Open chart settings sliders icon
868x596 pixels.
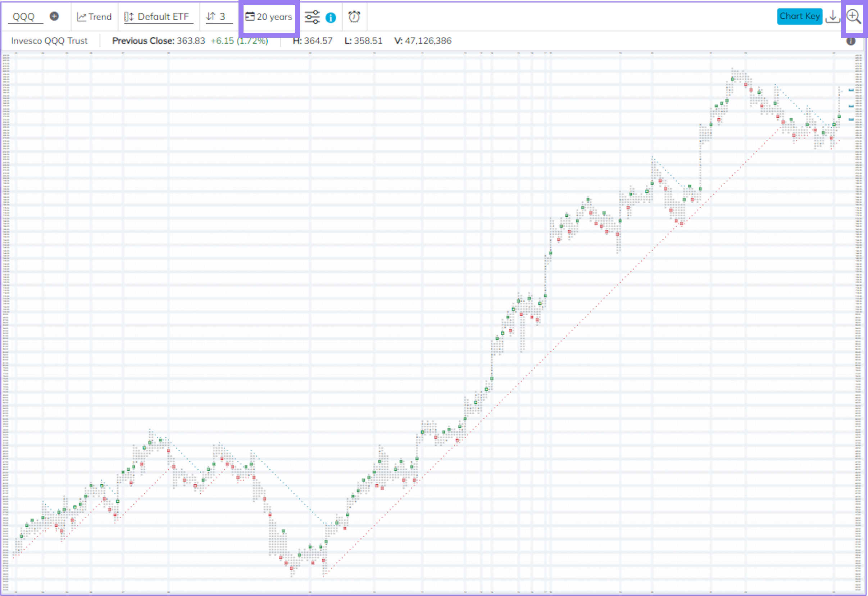coord(312,17)
